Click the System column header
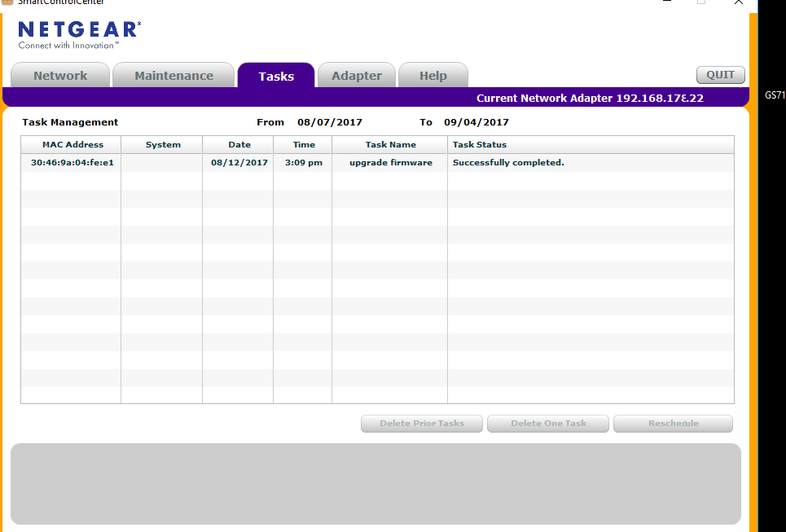 click(x=161, y=144)
